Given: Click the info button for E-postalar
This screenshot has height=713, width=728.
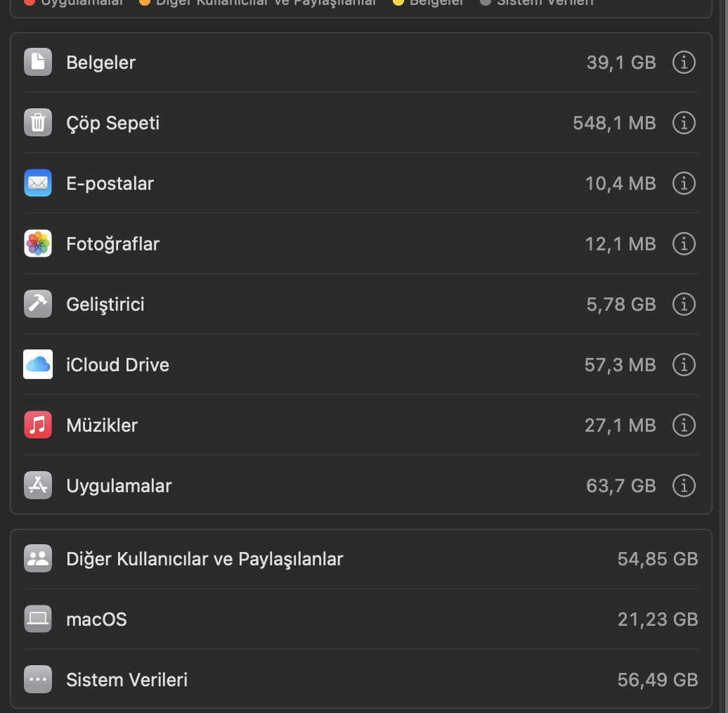Looking at the screenshot, I should pyautogui.click(x=684, y=183).
